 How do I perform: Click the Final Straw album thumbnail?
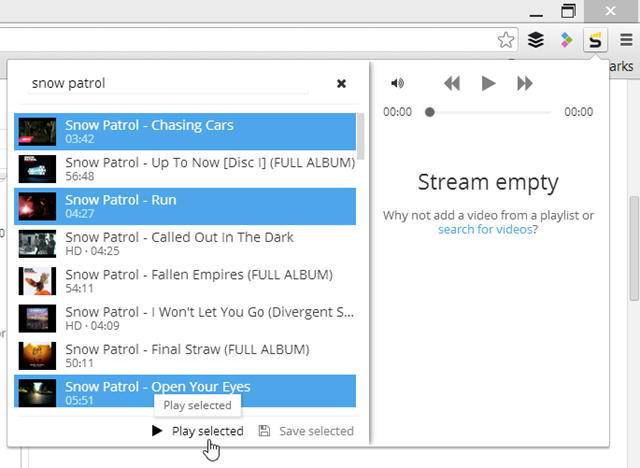pos(37,356)
